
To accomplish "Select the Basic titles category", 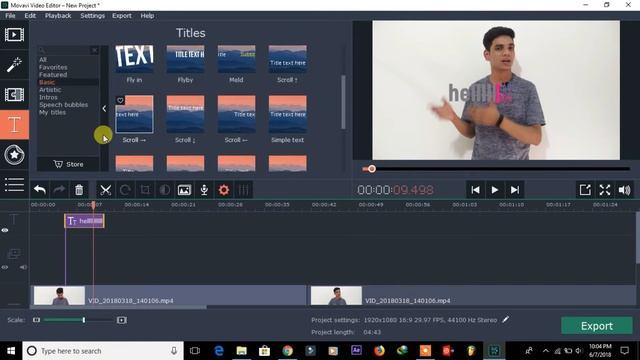I will coord(47,82).
